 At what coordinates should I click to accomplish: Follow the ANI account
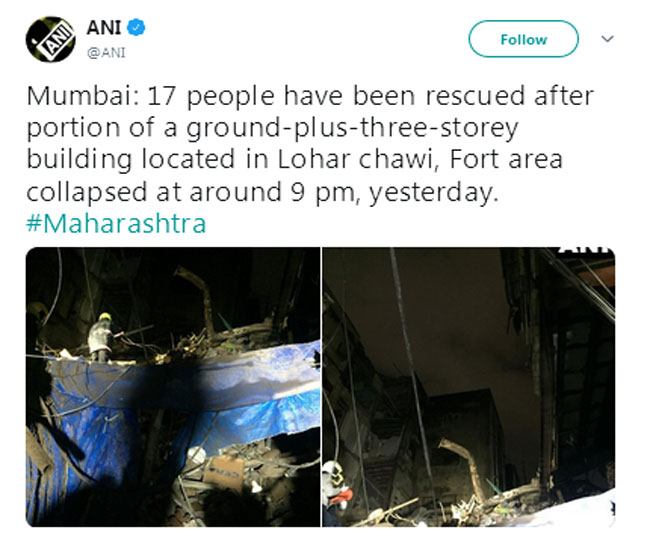523,39
